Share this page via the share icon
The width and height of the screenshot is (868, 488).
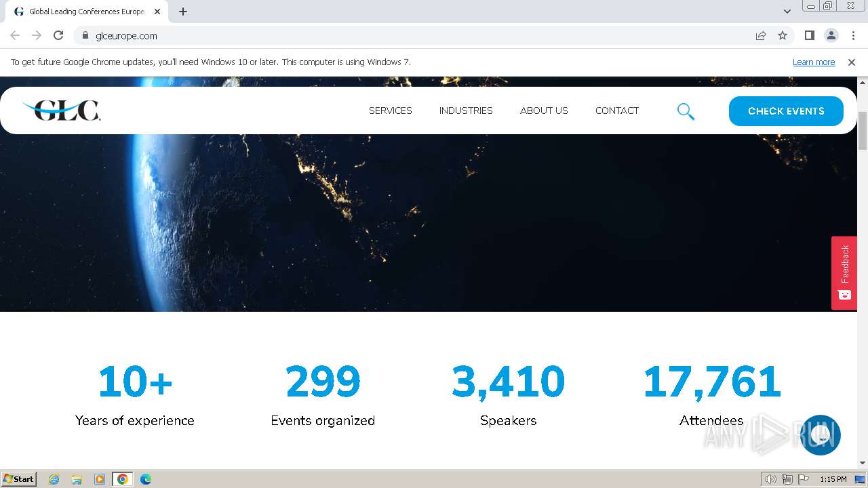761,35
